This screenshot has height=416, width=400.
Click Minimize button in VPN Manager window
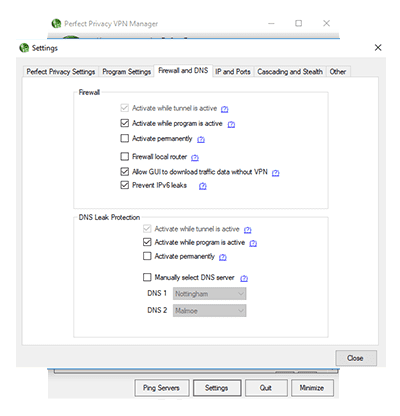coord(312,388)
